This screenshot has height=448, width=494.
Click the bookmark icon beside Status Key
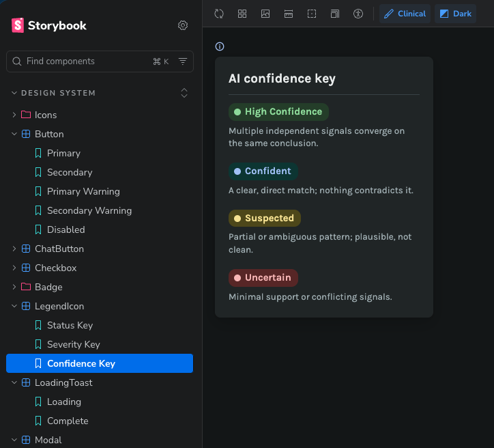tap(38, 325)
